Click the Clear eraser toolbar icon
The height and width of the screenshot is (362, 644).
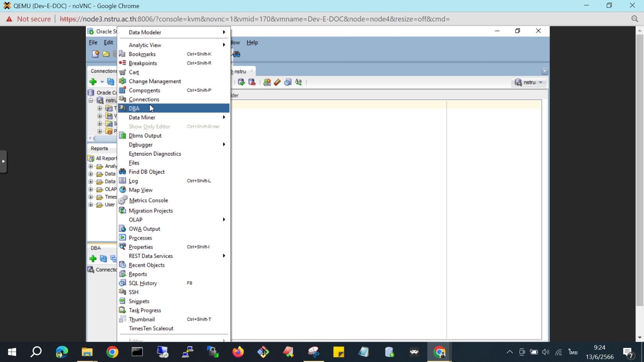coord(277,82)
